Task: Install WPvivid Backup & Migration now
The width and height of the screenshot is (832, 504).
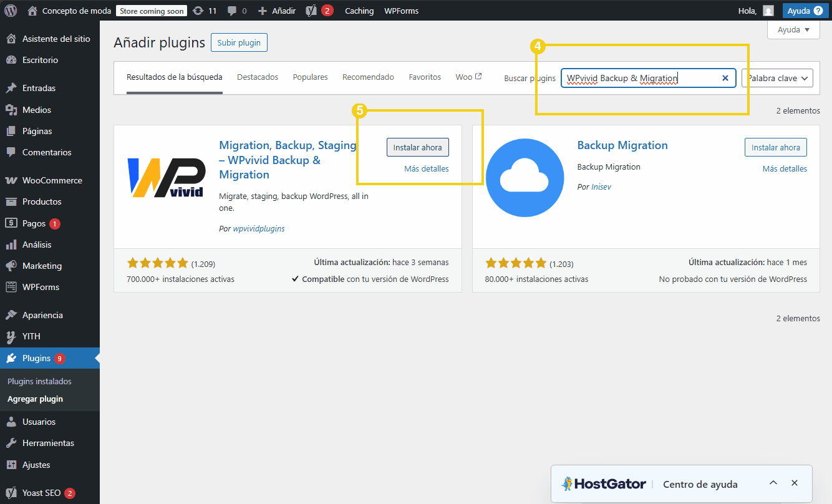Action: point(417,147)
